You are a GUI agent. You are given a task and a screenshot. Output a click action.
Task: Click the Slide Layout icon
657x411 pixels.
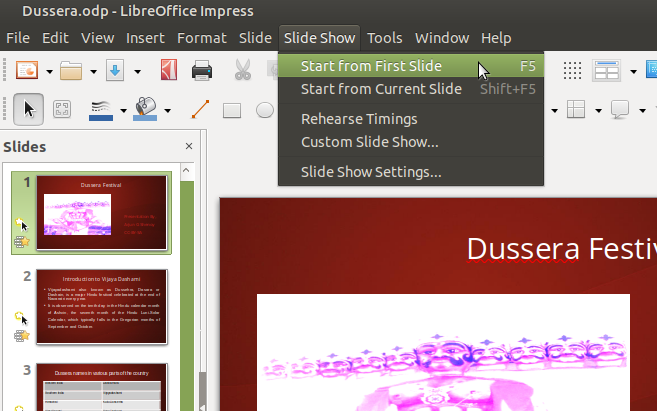[606, 70]
